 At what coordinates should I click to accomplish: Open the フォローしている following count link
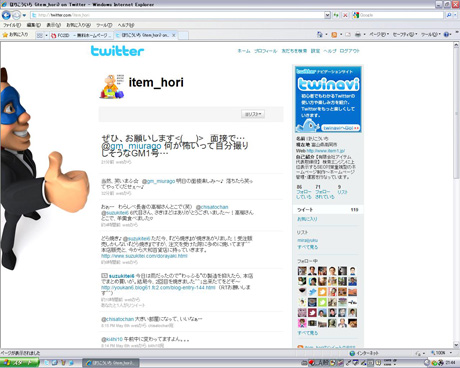click(303, 192)
